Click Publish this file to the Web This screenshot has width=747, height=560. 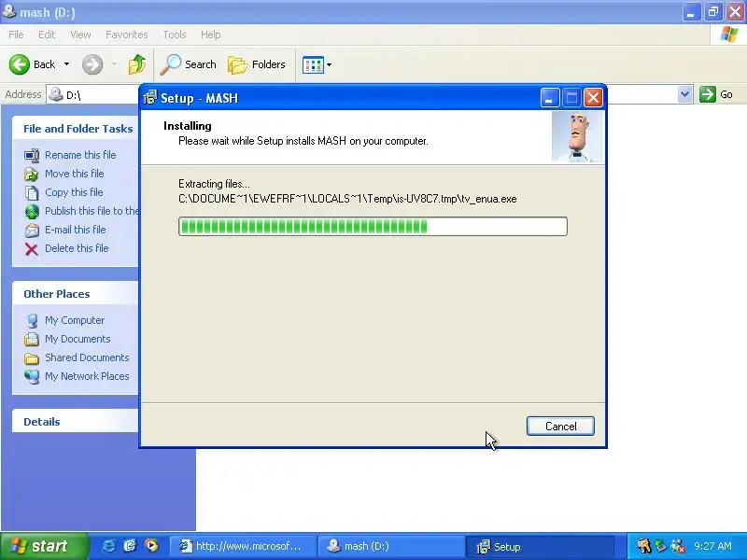92,211
